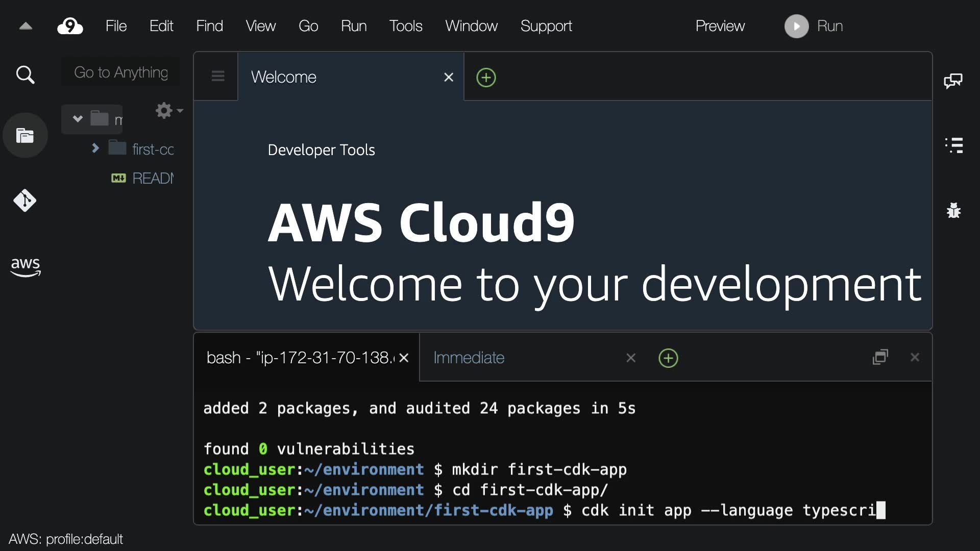Open the Outline panel icon
Viewport: 980px width, 551px height.
click(x=953, y=145)
